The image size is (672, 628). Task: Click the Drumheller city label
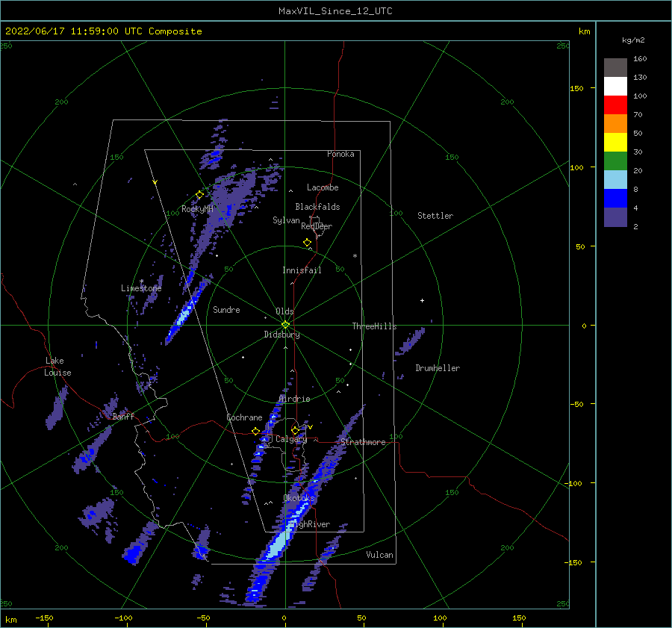(x=438, y=368)
